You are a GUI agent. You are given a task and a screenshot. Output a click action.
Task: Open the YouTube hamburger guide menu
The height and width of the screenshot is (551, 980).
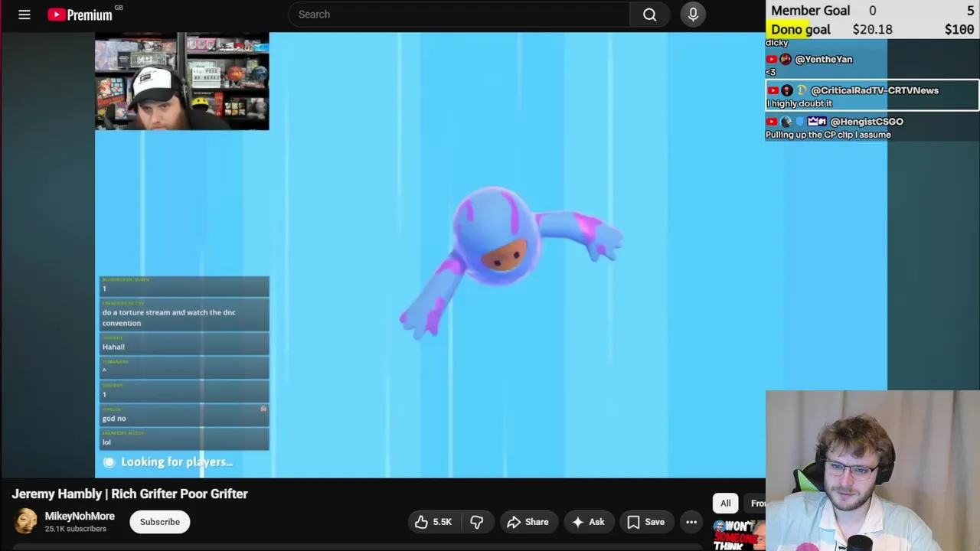pos(24,15)
